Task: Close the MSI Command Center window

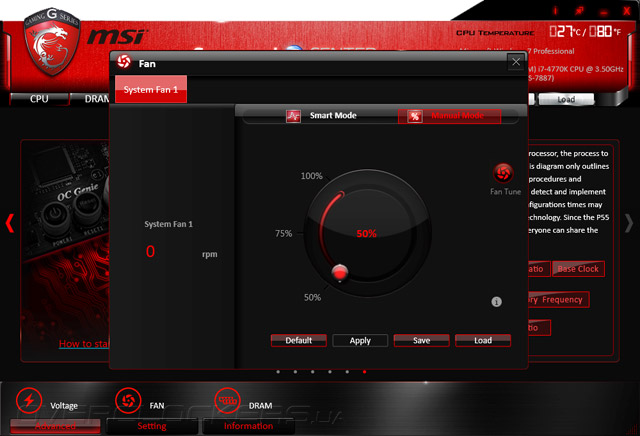Action: click(x=627, y=11)
